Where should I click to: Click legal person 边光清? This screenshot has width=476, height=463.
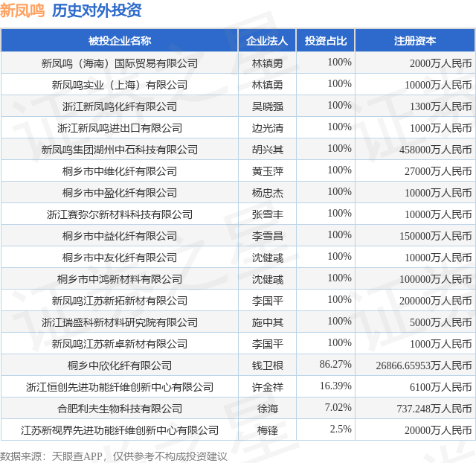[x=268, y=128]
